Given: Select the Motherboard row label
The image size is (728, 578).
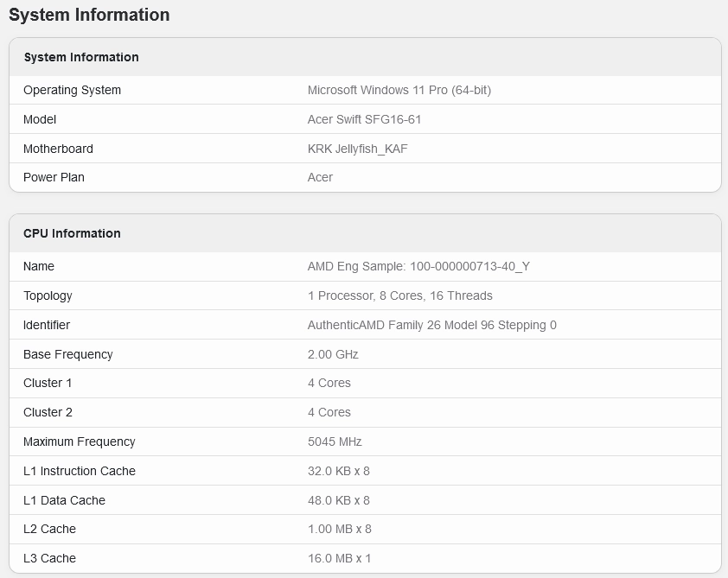Looking at the screenshot, I should [x=58, y=149].
